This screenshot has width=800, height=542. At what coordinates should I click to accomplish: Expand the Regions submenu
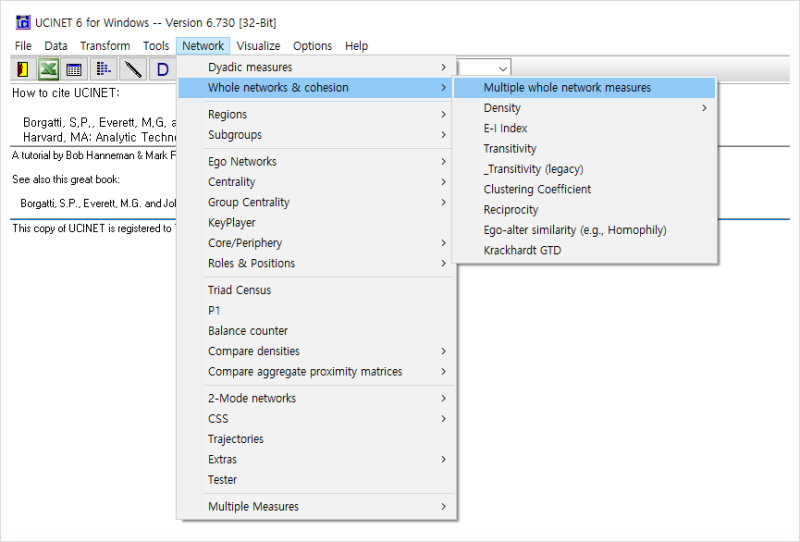point(316,114)
